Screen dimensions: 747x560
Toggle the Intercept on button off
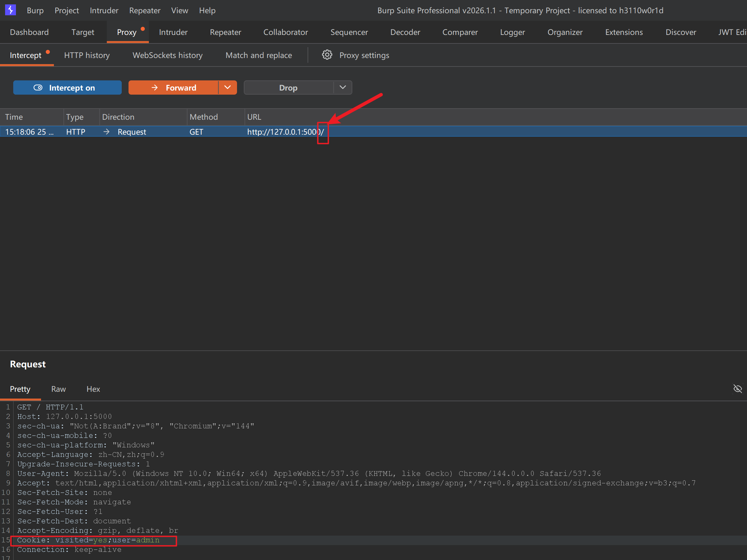[67, 88]
